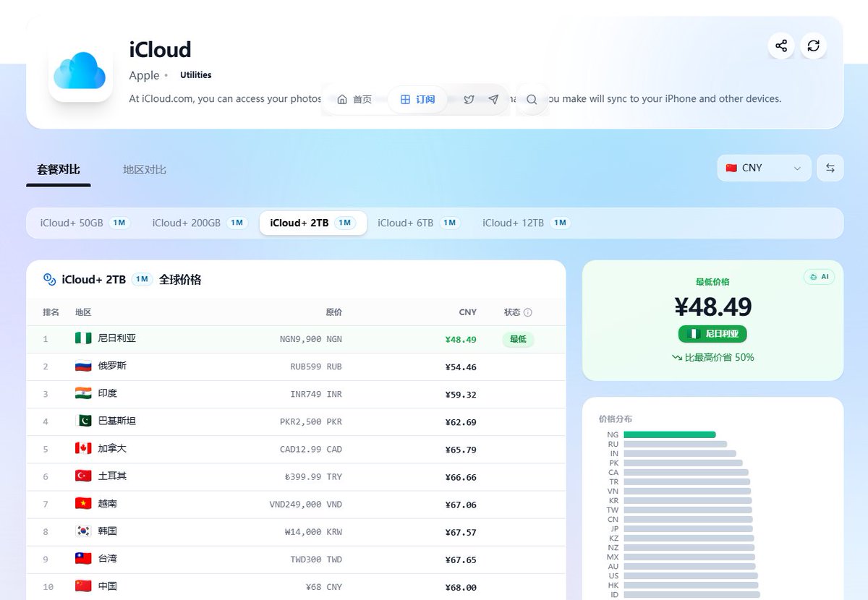This screenshot has width=868, height=600.
Task: Click the 排名 column header
Action: tap(51, 312)
